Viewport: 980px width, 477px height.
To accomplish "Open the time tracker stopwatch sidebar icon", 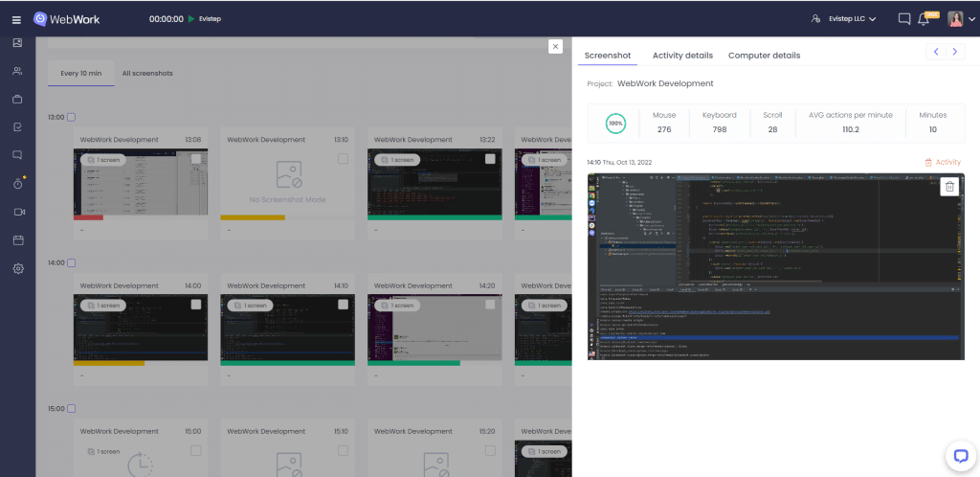I will click(x=18, y=184).
